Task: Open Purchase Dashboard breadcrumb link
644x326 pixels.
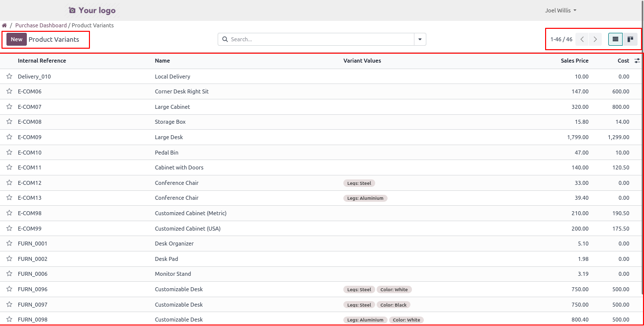Action: click(41, 25)
